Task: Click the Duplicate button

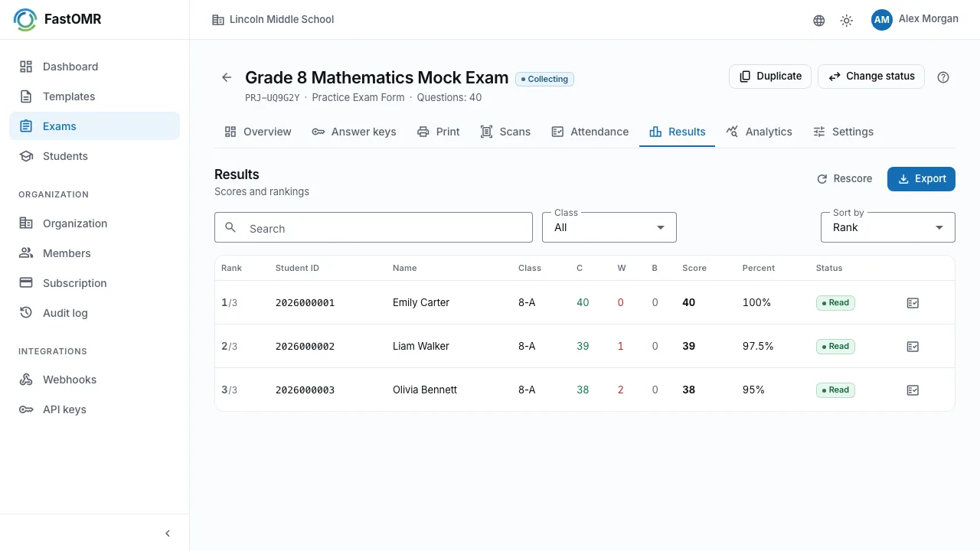Action: click(x=770, y=77)
